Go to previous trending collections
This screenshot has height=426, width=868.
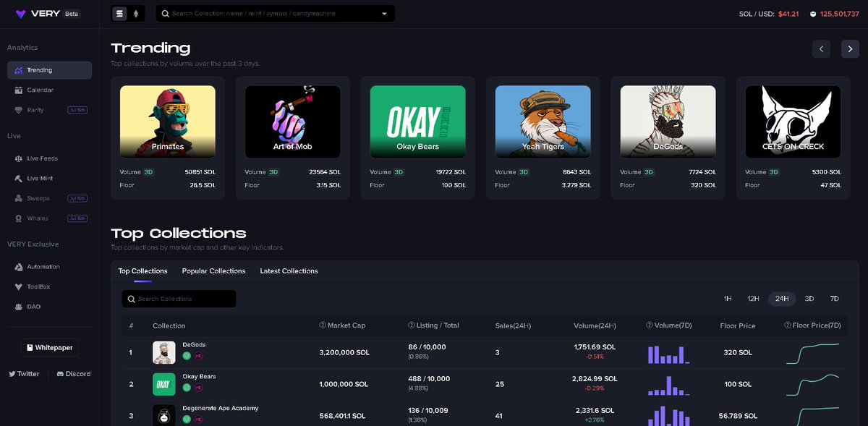(x=821, y=48)
